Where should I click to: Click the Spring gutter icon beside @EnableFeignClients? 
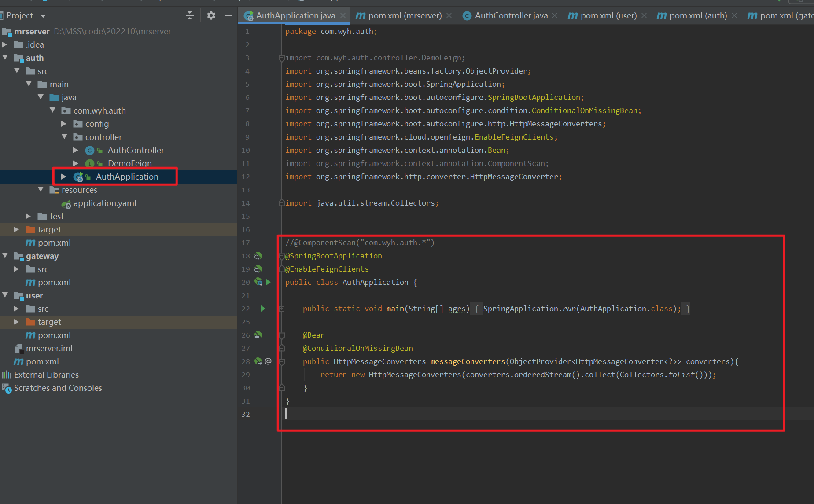pos(258,269)
